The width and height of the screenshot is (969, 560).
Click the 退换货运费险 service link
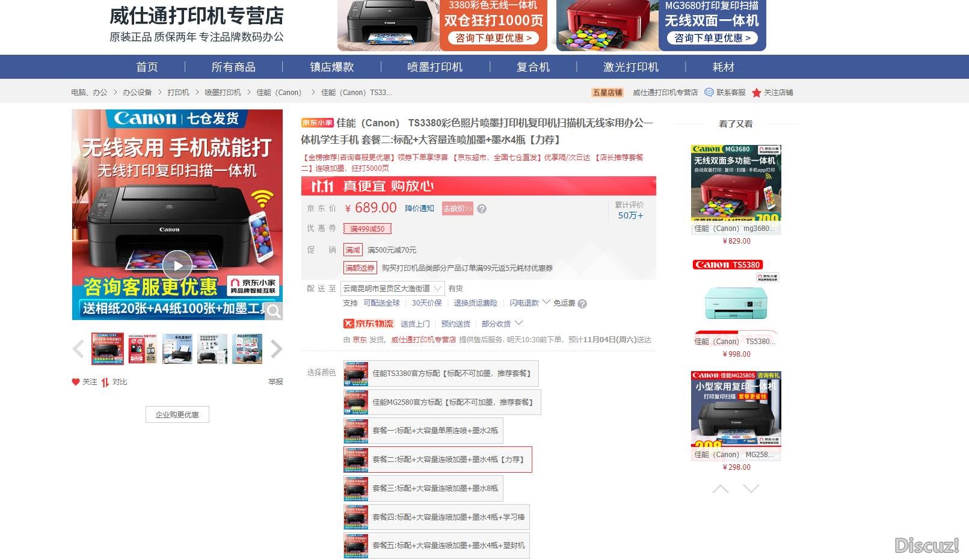(475, 303)
